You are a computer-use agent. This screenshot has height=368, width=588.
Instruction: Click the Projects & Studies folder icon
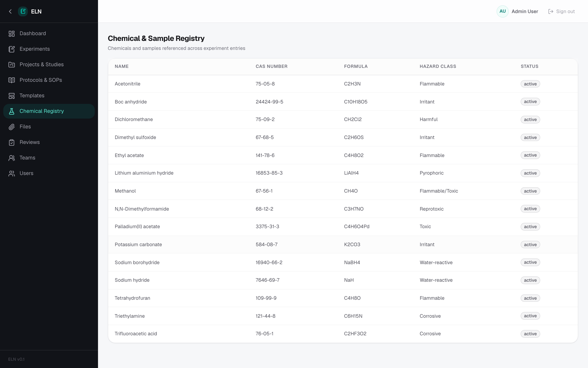(x=12, y=65)
